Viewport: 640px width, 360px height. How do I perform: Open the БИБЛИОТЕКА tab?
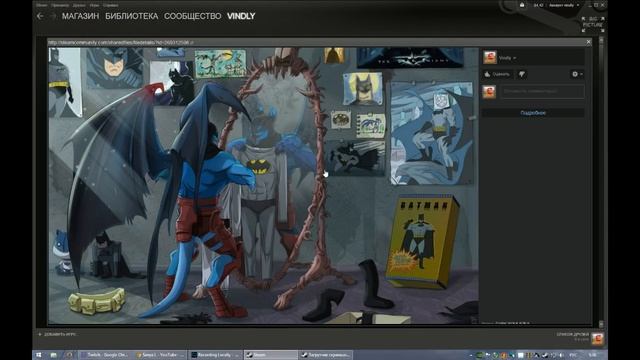coord(131,16)
